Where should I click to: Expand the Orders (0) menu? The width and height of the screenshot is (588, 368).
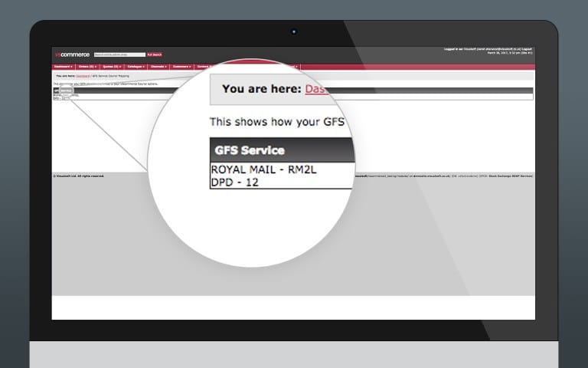pos(87,67)
